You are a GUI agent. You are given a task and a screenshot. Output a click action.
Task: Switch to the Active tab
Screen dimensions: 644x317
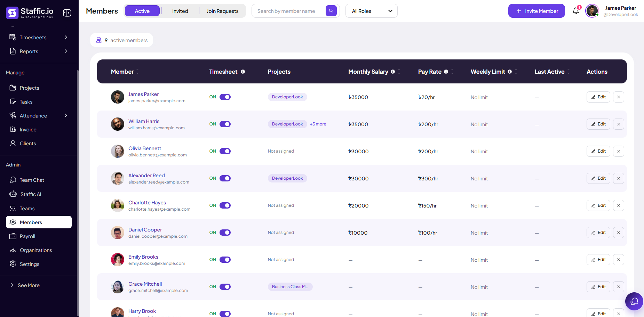coord(142,11)
